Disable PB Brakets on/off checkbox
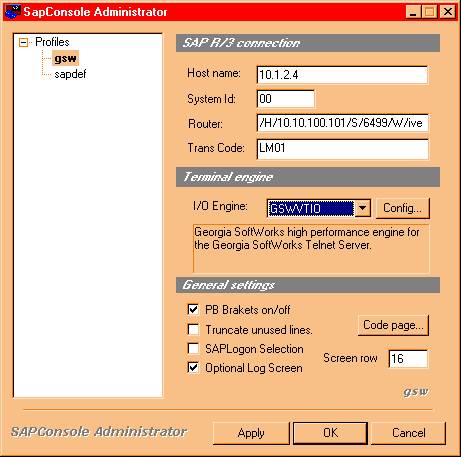461x457 pixels. [x=193, y=310]
